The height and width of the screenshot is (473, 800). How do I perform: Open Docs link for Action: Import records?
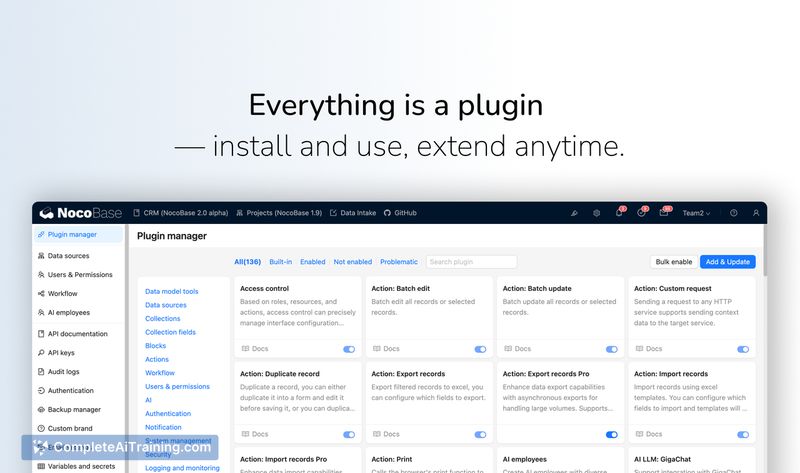[x=648, y=434]
